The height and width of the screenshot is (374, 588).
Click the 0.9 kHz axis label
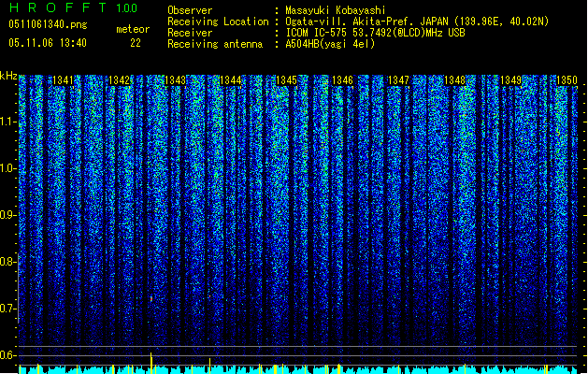click(x=7, y=215)
